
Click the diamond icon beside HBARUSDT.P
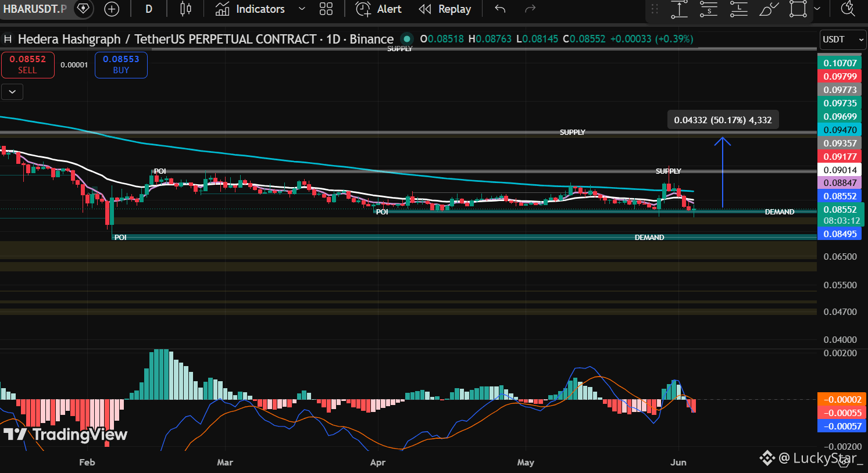[x=83, y=9]
